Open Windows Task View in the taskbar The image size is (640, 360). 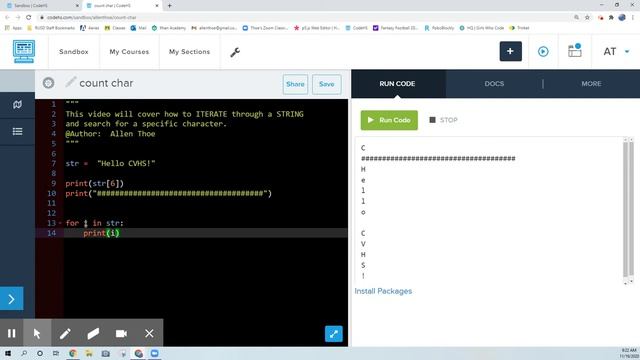(56, 353)
